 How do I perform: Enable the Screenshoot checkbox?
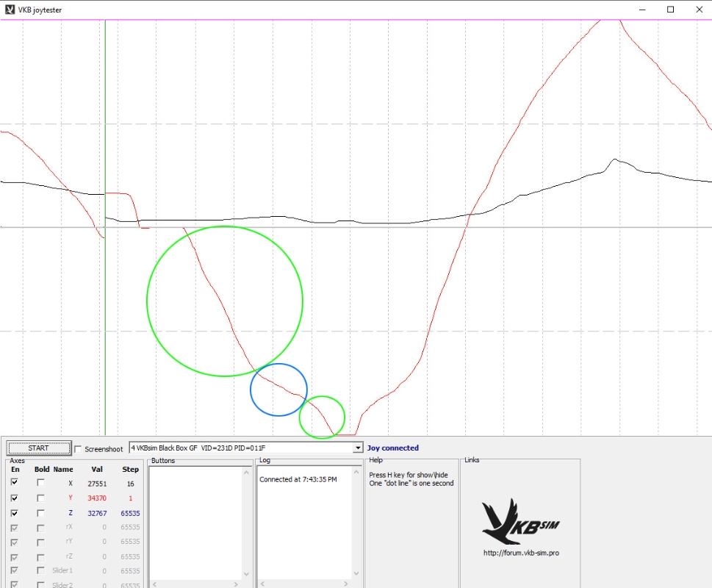pyautogui.click(x=79, y=448)
